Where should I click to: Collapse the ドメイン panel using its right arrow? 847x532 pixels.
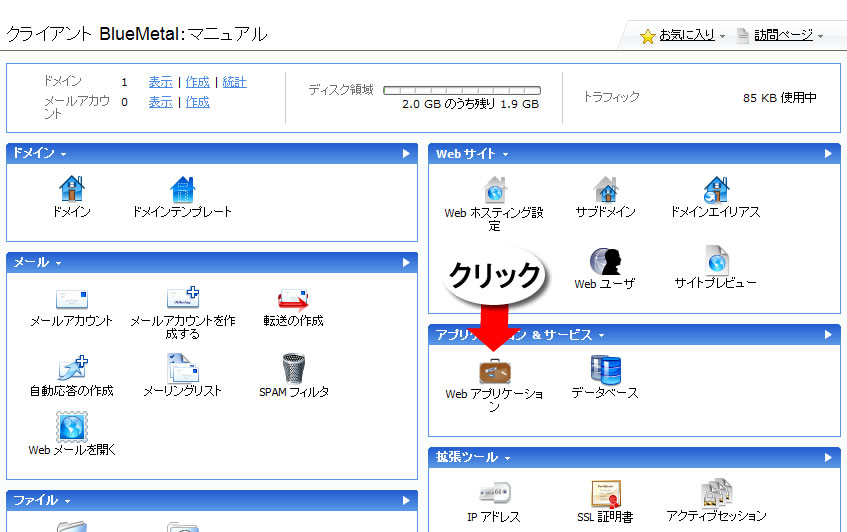click(406, 154)
